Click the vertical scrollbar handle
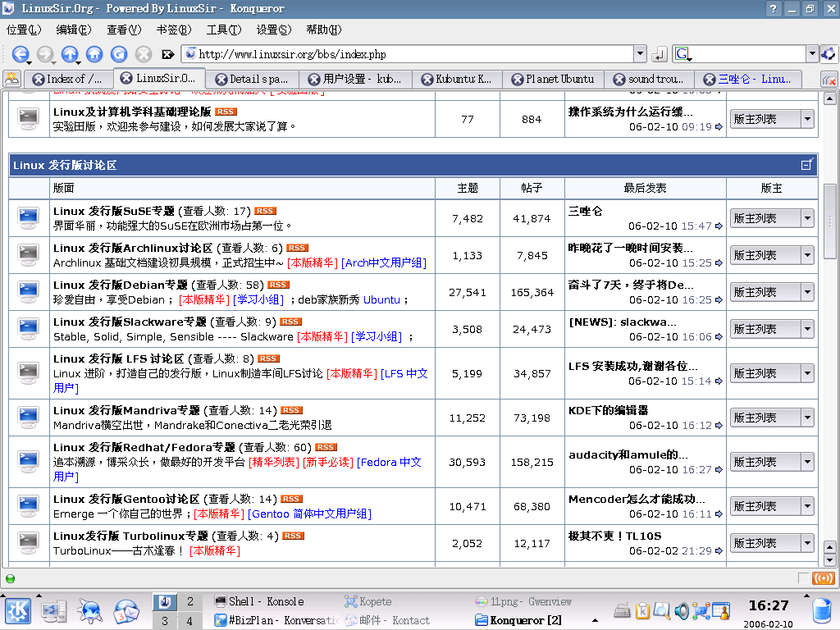 pyautogui.click(x=830, y=220)
